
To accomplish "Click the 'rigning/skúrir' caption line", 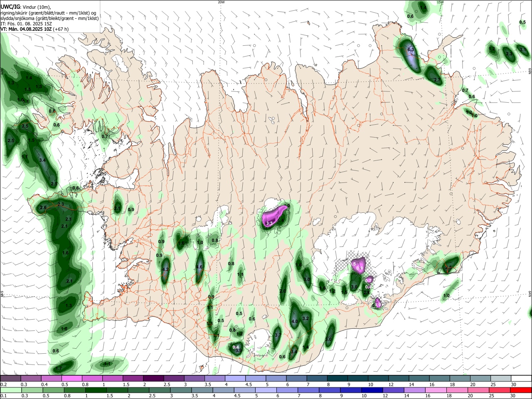I will click(x=48, y=13).
